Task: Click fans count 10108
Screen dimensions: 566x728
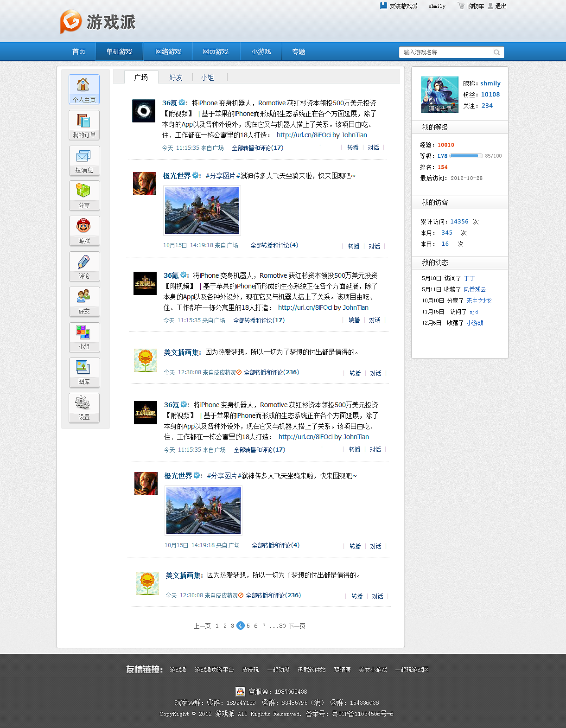Action: click(490, 94)
